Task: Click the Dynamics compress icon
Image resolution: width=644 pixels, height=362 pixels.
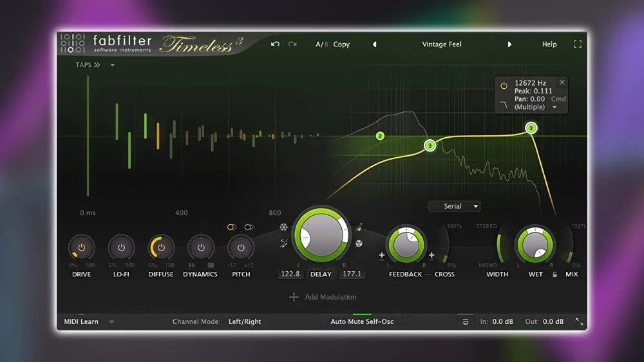Action: pos(211,265)
